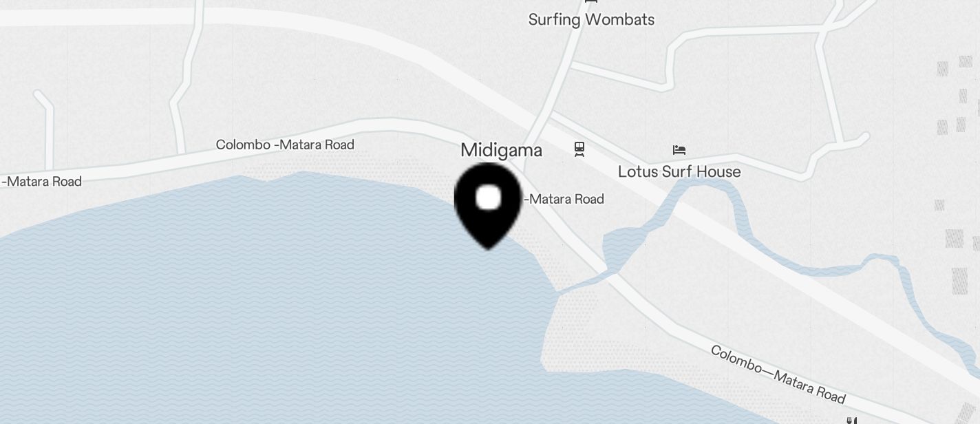Image resolution: width=980 pixels, height=424 pixels.
Task: Select the Midigama town label
Action: tap(501, 150)
